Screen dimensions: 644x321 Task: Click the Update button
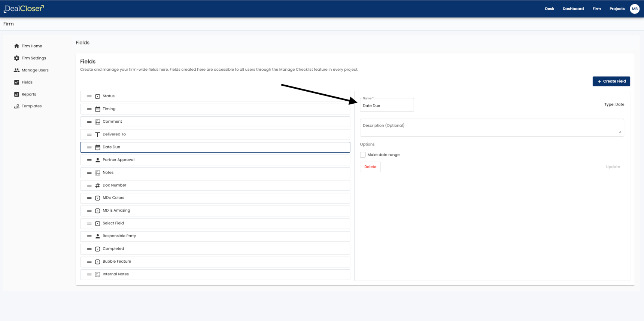613,167
